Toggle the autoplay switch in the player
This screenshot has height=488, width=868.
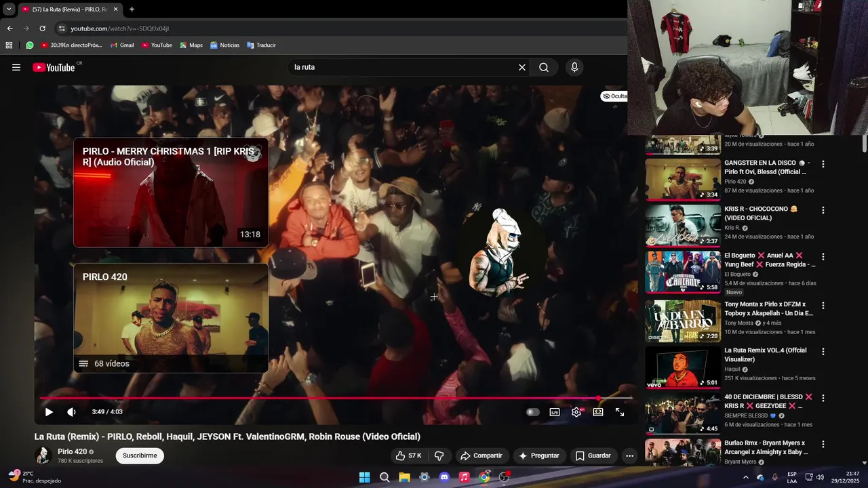(x=533, y=412)
